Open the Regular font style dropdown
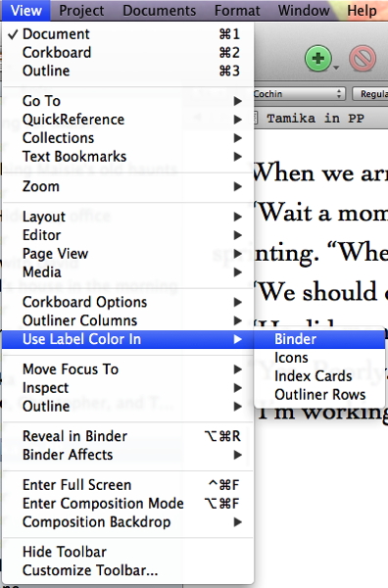 370,94
